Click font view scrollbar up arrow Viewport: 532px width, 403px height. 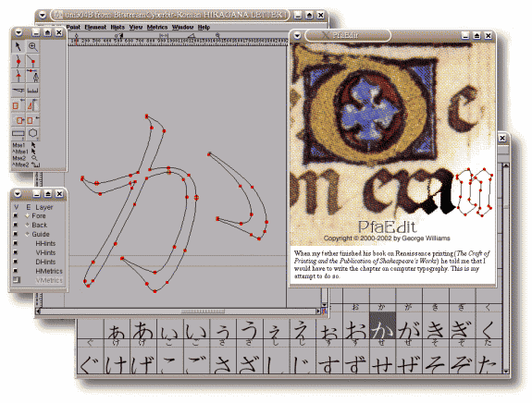pos(505,165)
